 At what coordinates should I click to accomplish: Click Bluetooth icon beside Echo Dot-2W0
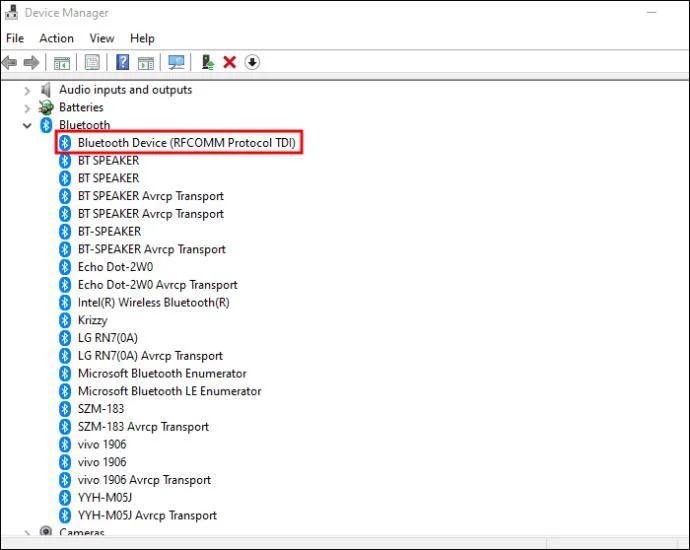coord(65,267)
